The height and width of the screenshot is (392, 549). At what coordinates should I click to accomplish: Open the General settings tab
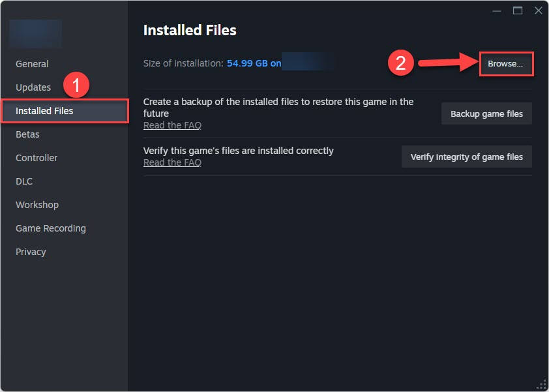[x=32, y=64]
